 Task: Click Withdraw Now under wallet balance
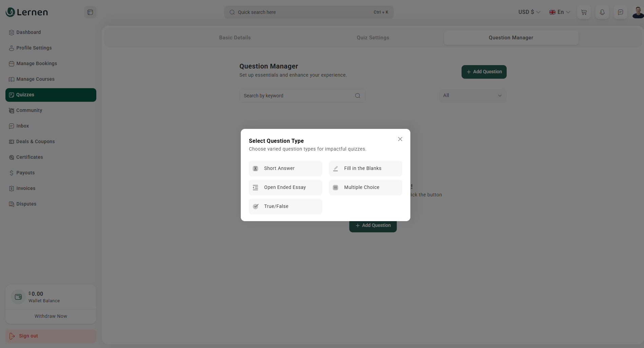51,316
